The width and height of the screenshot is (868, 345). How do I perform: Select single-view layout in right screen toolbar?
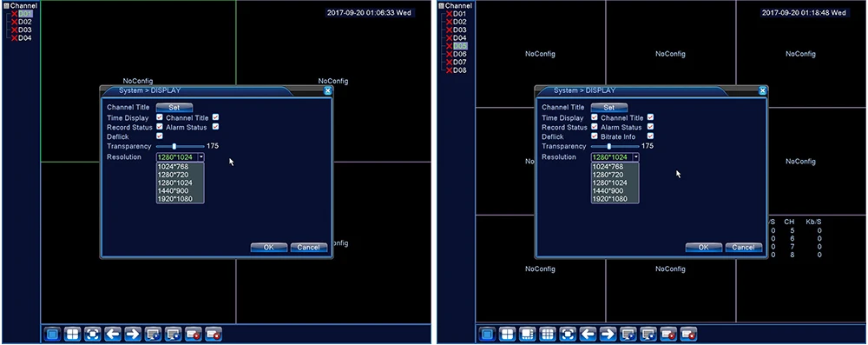488,334
